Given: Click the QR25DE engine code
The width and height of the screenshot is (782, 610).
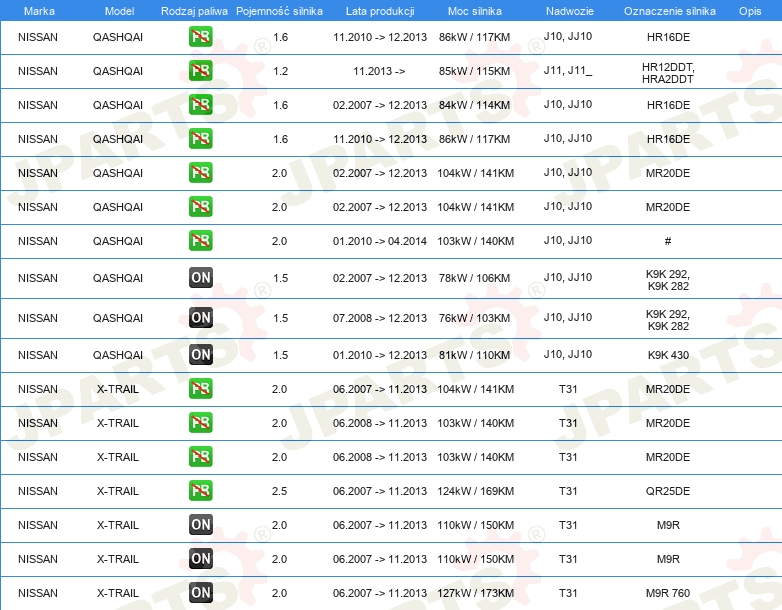Looking at the screenshot, I should click(x=668, y=491).
